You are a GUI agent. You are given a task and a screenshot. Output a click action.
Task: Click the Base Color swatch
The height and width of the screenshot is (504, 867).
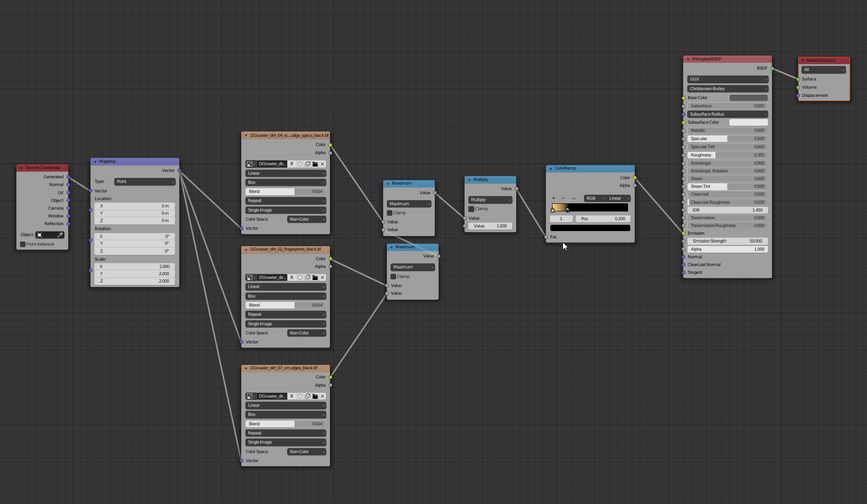click(748, 98)
